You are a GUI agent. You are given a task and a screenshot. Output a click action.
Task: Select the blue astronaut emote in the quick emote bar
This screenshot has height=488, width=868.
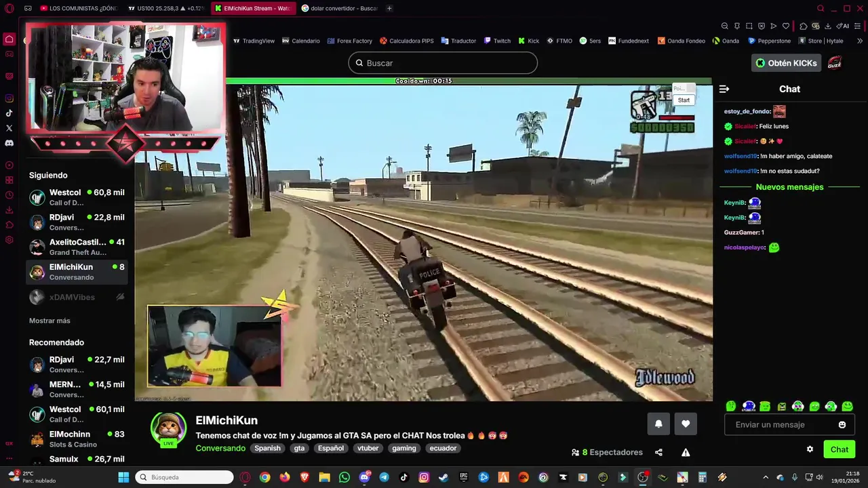(x=749, y=406)
